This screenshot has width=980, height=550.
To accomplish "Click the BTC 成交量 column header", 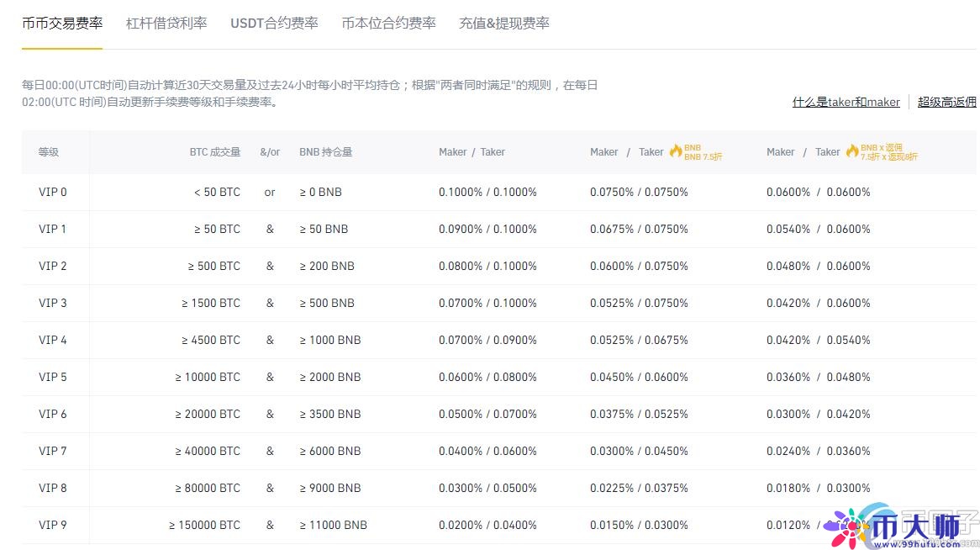I will [215, 152].
